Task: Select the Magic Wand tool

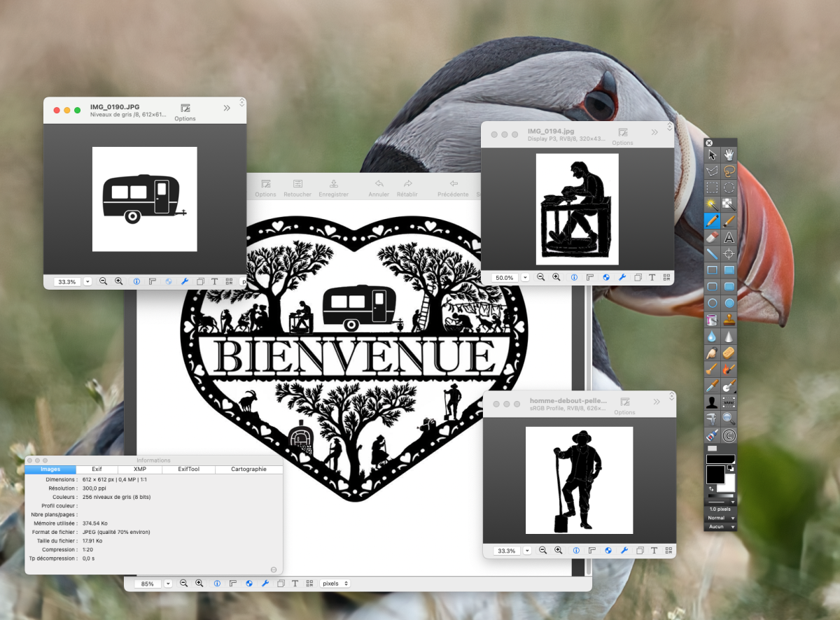Action: [712, 204]
